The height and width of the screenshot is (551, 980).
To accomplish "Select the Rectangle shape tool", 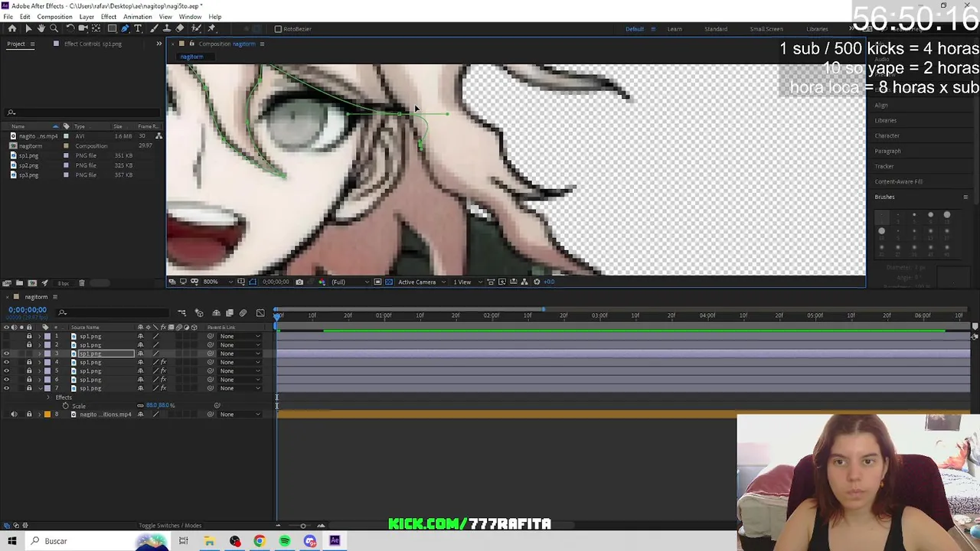I will (112, 28).
